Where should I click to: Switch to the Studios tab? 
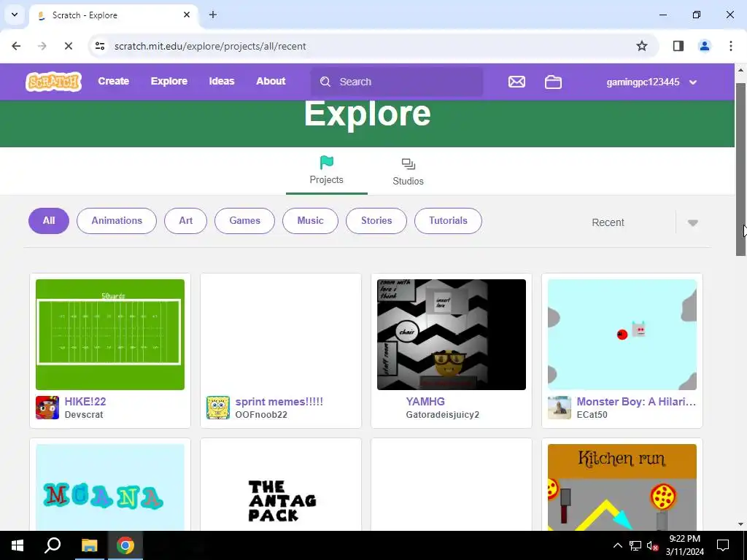coord(408,172)
